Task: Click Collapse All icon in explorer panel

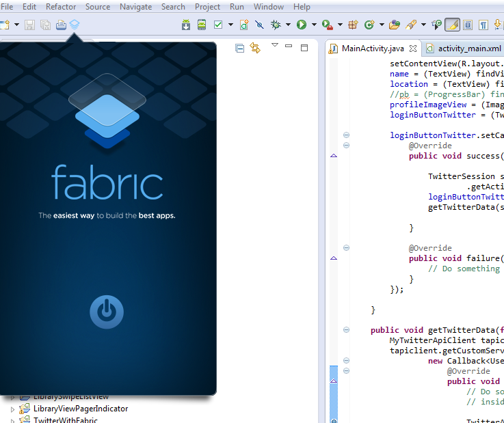Action: click(239, 48)
